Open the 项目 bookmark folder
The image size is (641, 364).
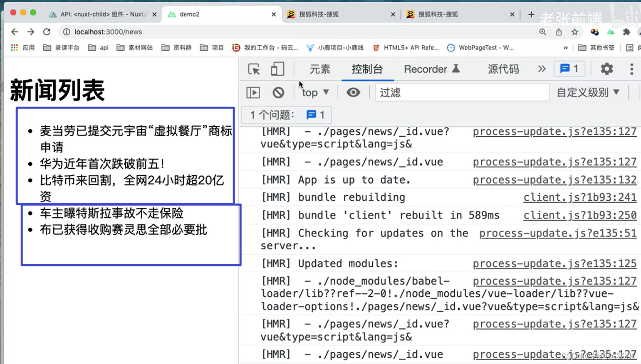click(x=212, y=48)
